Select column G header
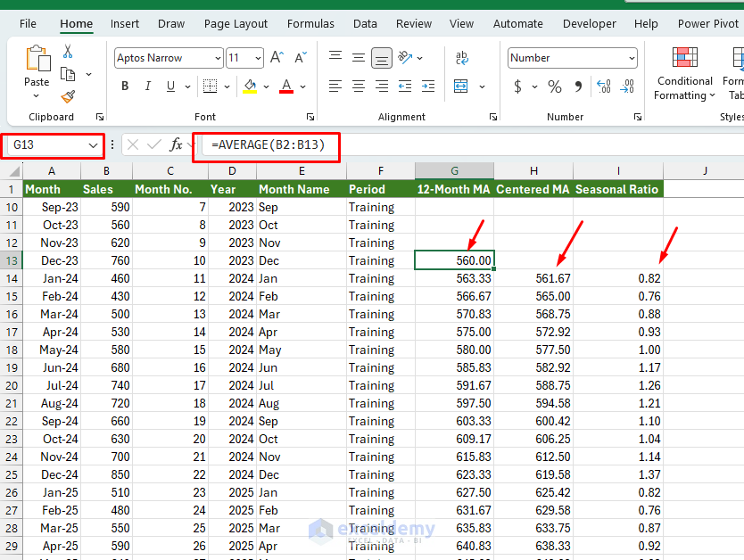This screenshot has width=744, height=560. 454,171
